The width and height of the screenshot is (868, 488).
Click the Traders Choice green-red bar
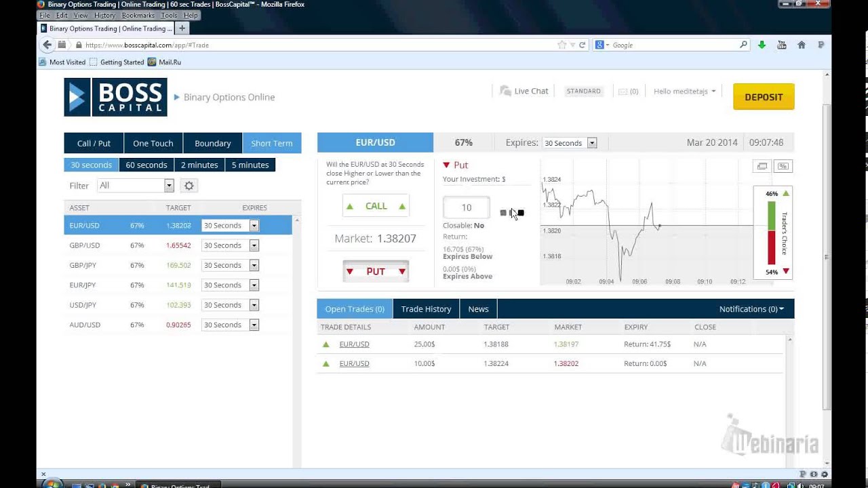click(x=771, y=232)
